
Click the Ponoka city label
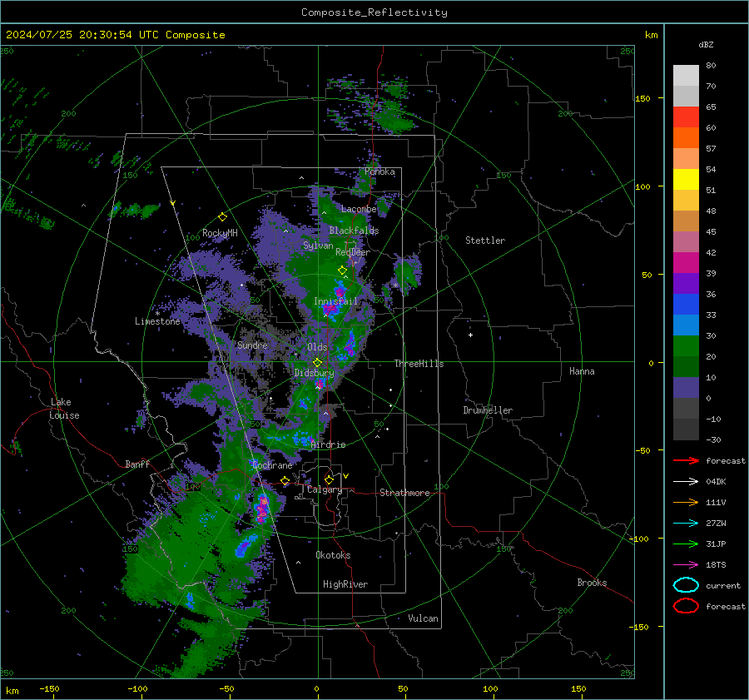[x=379, y=171]
